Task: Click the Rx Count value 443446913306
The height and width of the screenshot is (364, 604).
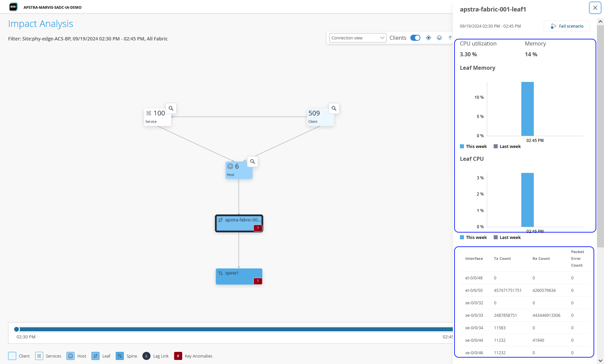Action: coord(546,315)
